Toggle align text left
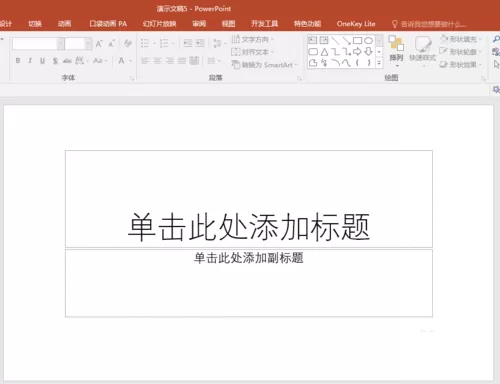Viewport: 500px width, 384px height. pyautogui.click(x=145, y=61)
